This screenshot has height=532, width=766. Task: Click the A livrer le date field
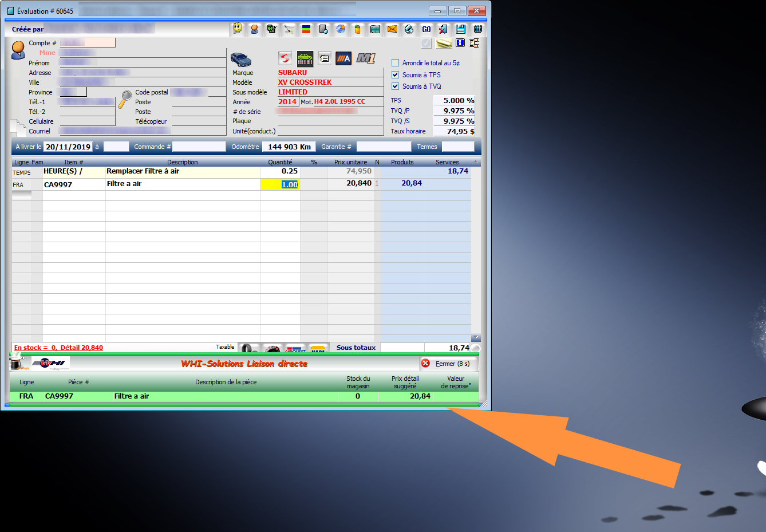point(68,147)
